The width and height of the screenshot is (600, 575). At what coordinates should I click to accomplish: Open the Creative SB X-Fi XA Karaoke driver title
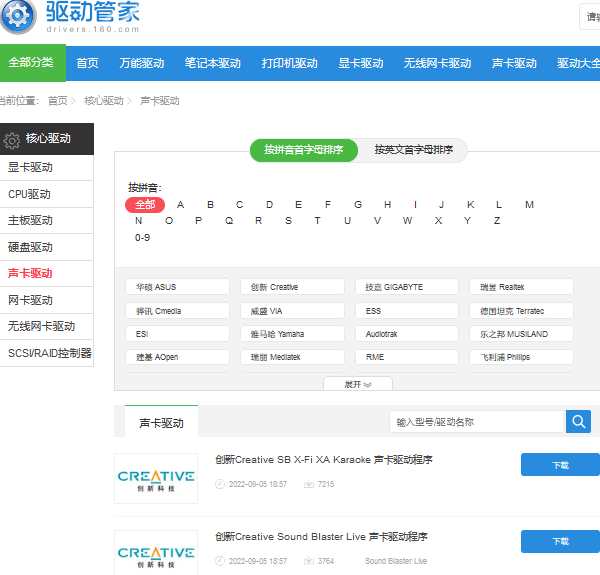[x=324, y=459]
